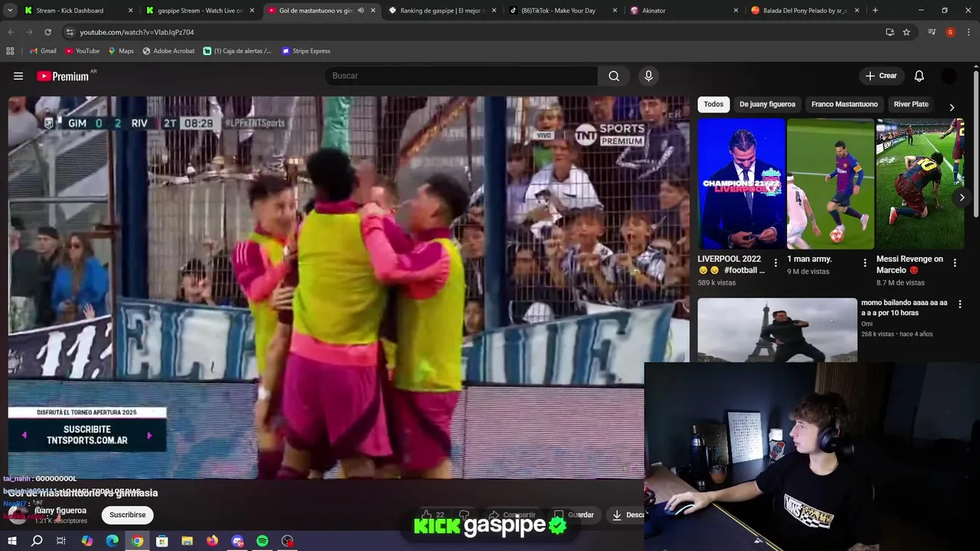
Task: Reload the page in Chrome
Action: (x=47, y=32)
